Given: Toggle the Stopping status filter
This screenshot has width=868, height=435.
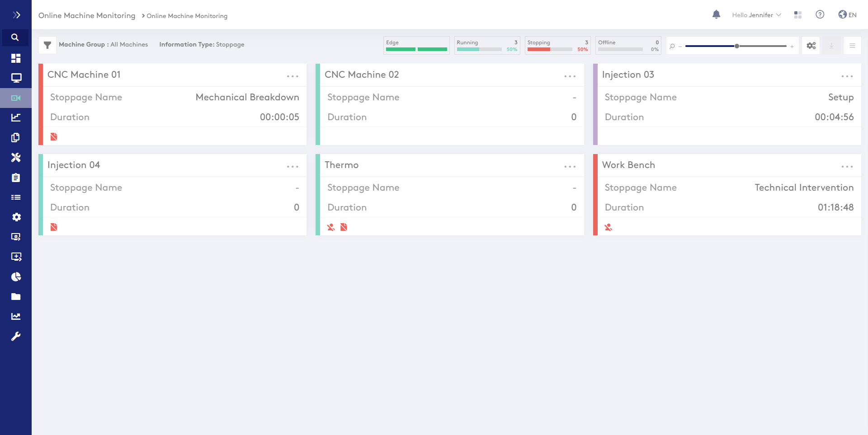Looking at the screenshot, I should click(x=557, y=45).
